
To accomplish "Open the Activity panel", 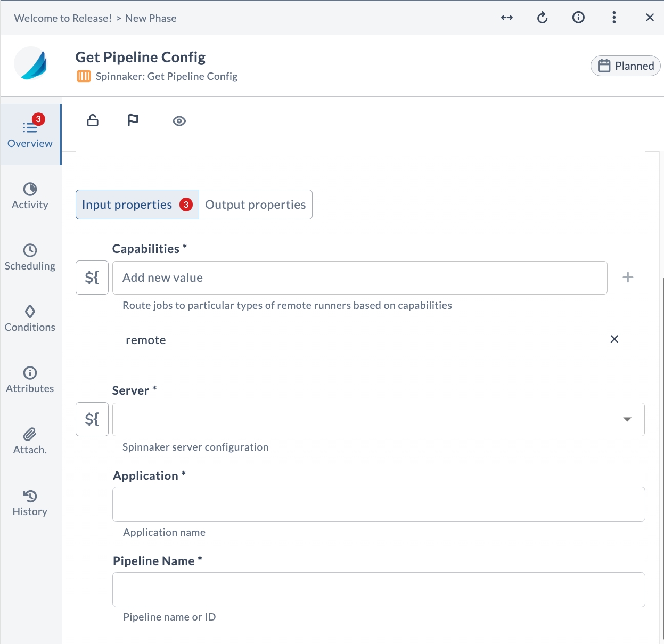I will pos(30,196).
